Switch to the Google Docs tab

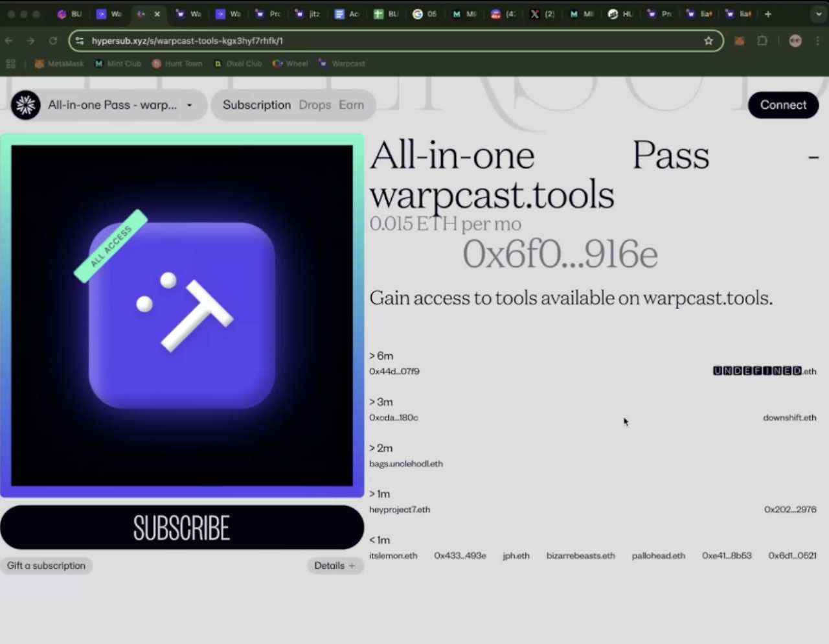(346, 14)
